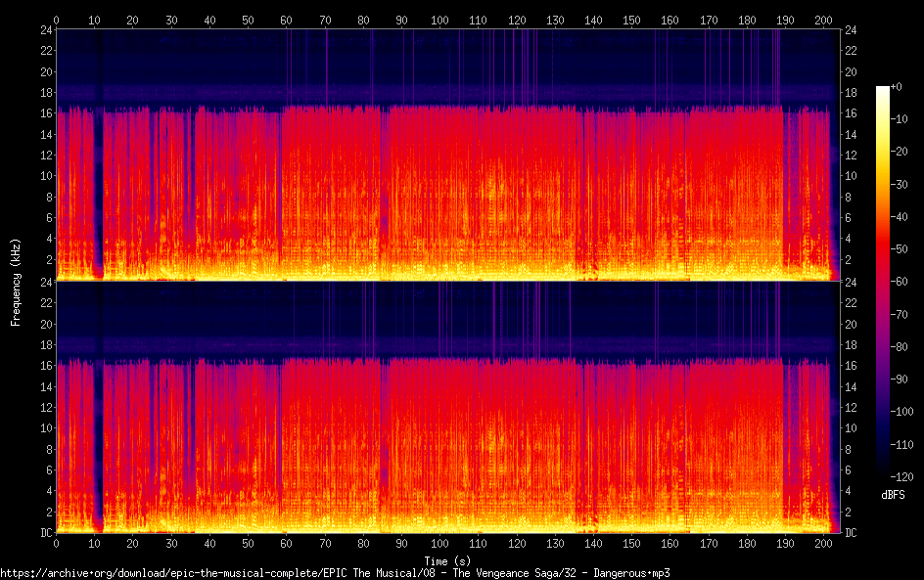
Task: Select the 50 tick on the top time axis
Action: pos(248,20)
